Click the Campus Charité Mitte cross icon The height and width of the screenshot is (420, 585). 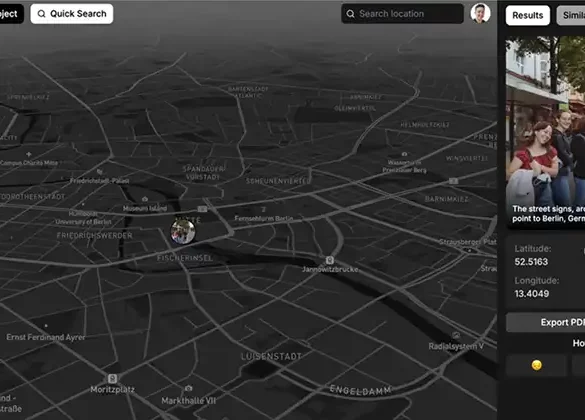[29, 154]
